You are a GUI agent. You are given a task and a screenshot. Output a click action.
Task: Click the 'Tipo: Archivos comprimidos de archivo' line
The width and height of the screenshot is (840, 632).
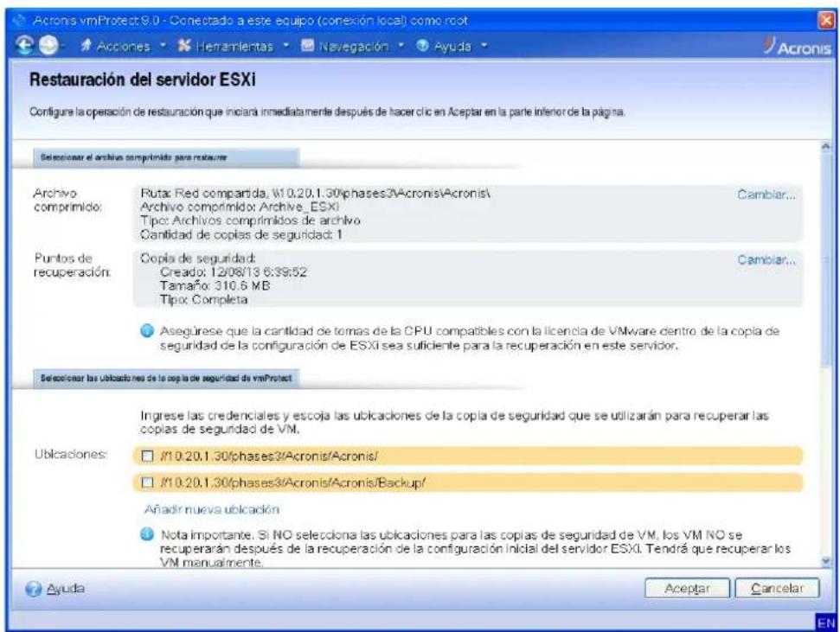[x=250, y=220]
